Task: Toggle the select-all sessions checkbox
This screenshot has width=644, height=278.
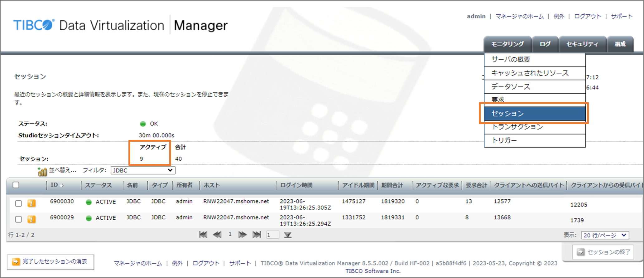Action: (16, 185)
